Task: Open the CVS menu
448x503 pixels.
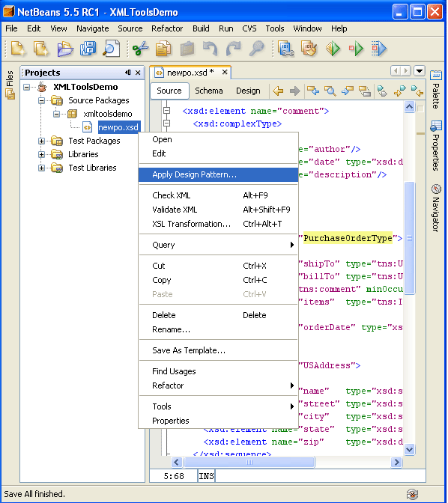Action: 249,29
